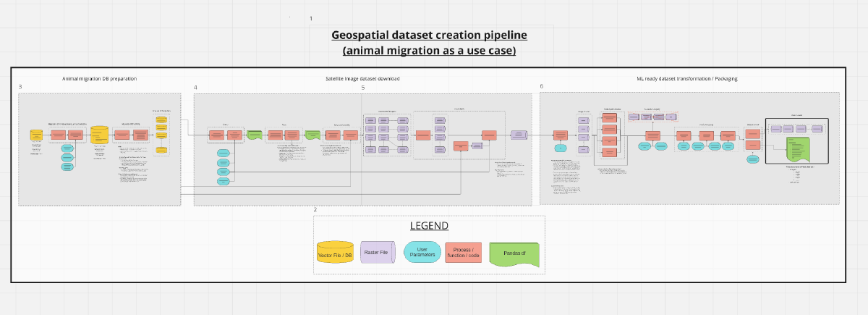This screenshot has height=315, width=868.
Task: Select frame number 4 label
Action: [195, 88]
